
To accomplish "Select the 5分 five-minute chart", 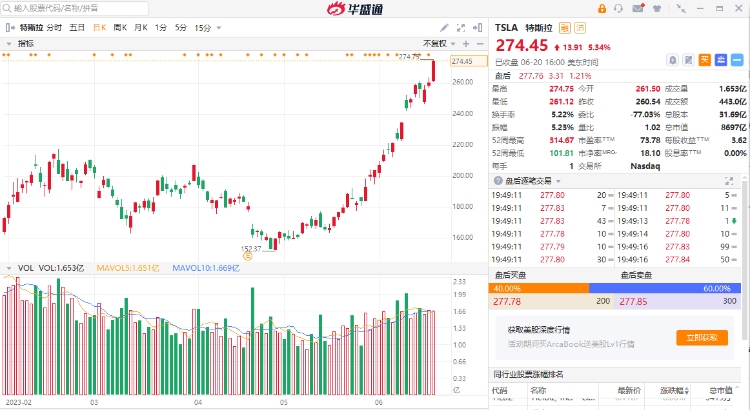I will [x=181, y=28].
